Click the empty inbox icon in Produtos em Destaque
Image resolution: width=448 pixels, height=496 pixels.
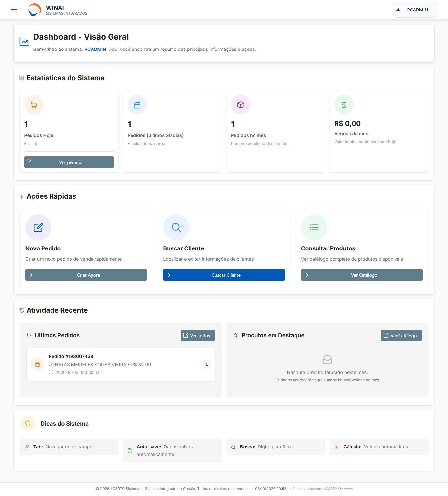[327, 360]
